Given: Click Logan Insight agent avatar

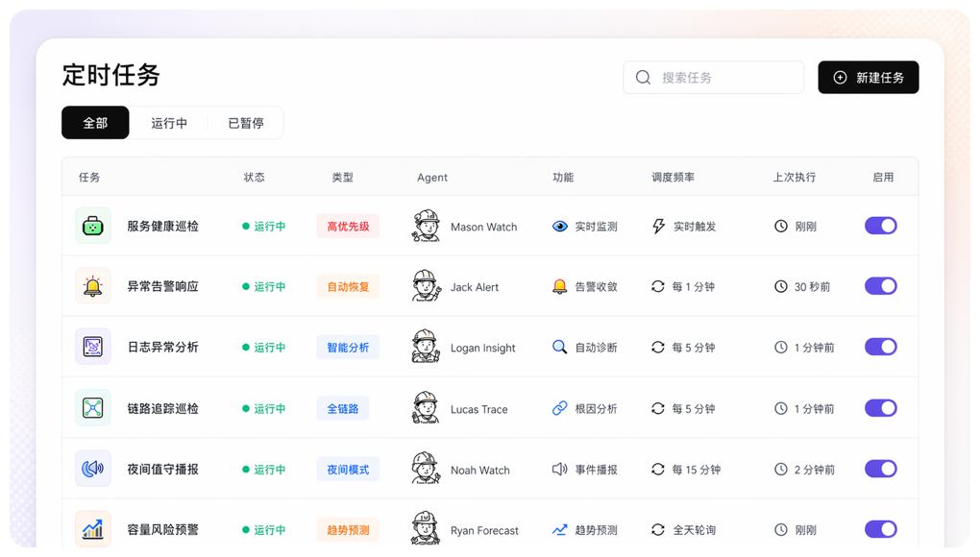Looking at the screenshot, I should click(426, 347).
